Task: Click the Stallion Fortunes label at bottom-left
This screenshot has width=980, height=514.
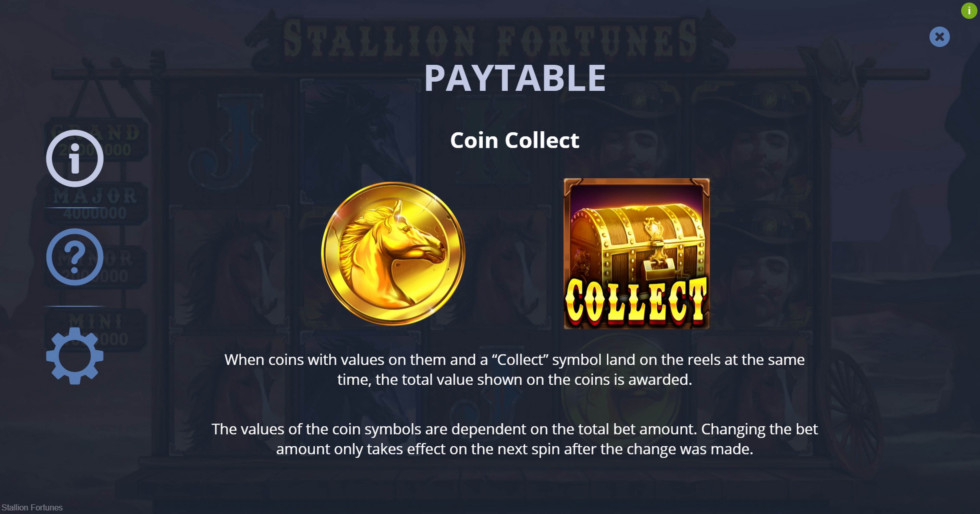Action: [32, 508]
